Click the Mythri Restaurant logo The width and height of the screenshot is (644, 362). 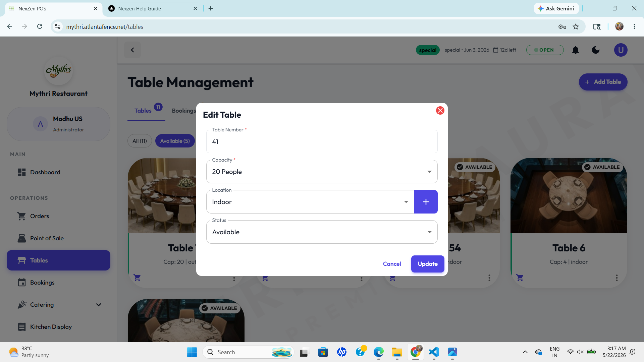(58, 71)
